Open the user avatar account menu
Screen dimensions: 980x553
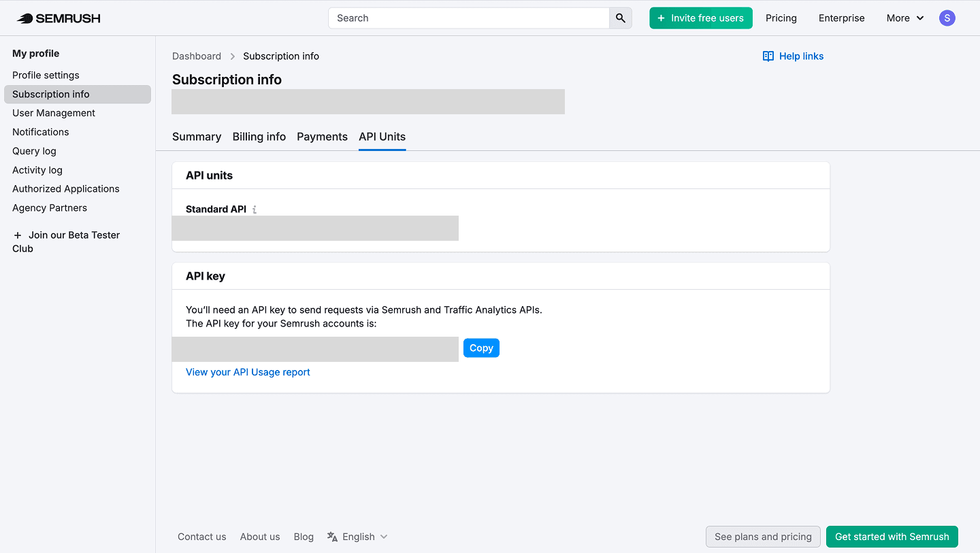(x=947, y=18)
